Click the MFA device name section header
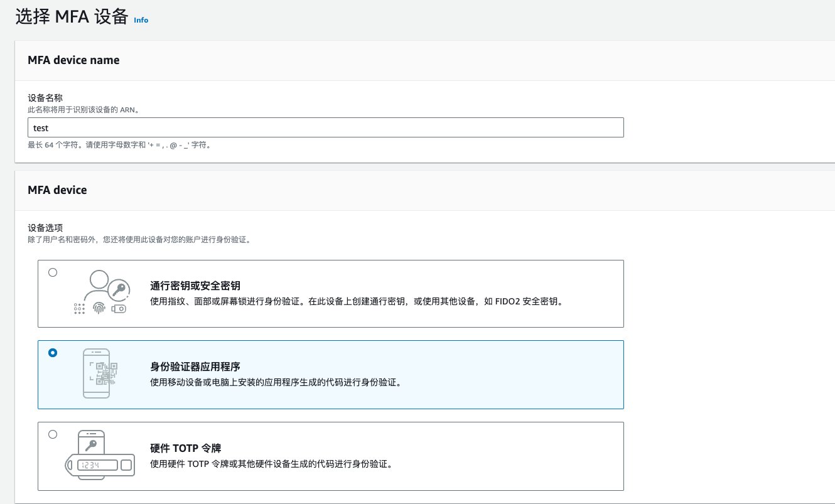This screenshot has height=504, width=835. tap(73, 60)
